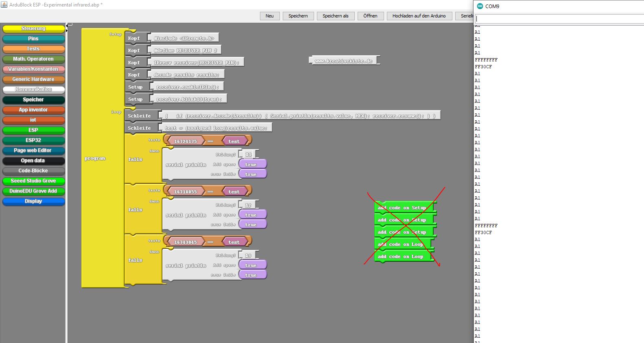Image resolution: width=644 pixels, height=343 pixels.
Task: Click Hochladen auf den Arduino
Action: click(x=419, y=16)
